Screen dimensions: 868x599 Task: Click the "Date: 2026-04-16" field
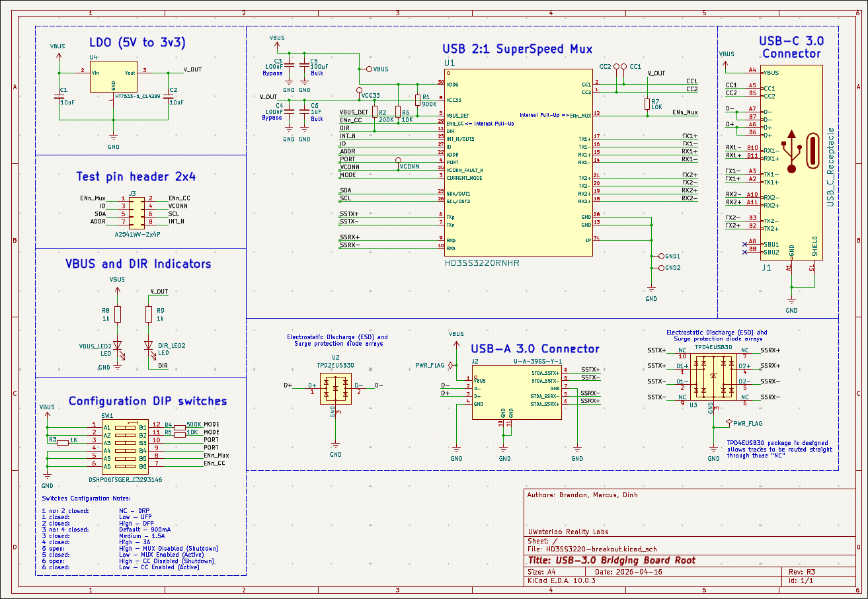point(629,572)
